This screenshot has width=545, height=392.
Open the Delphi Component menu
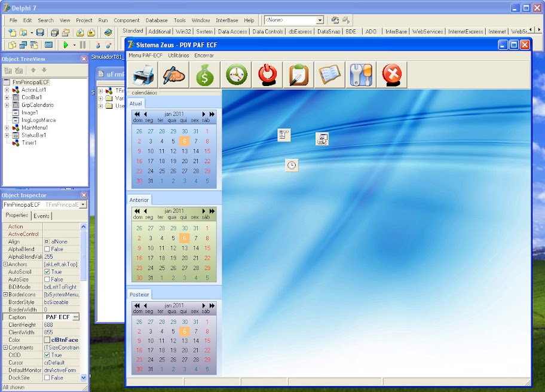pyautogui.click(x=127, y=20)
